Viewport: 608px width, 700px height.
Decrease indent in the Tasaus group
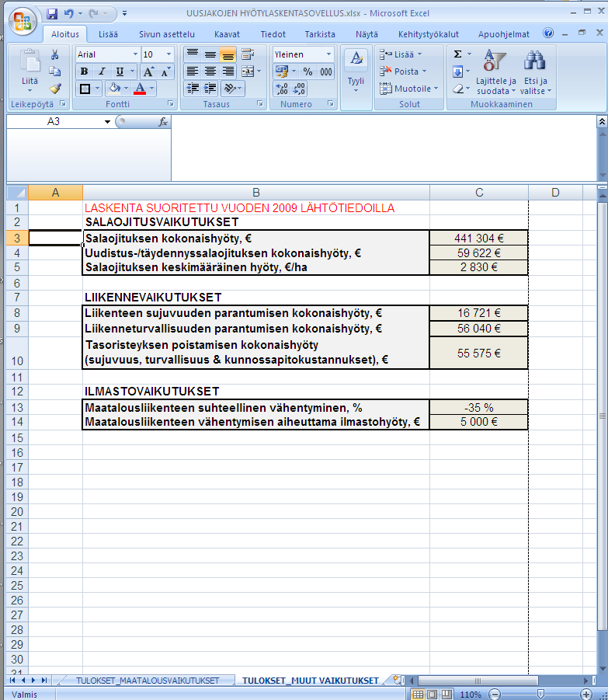[193, 89]
